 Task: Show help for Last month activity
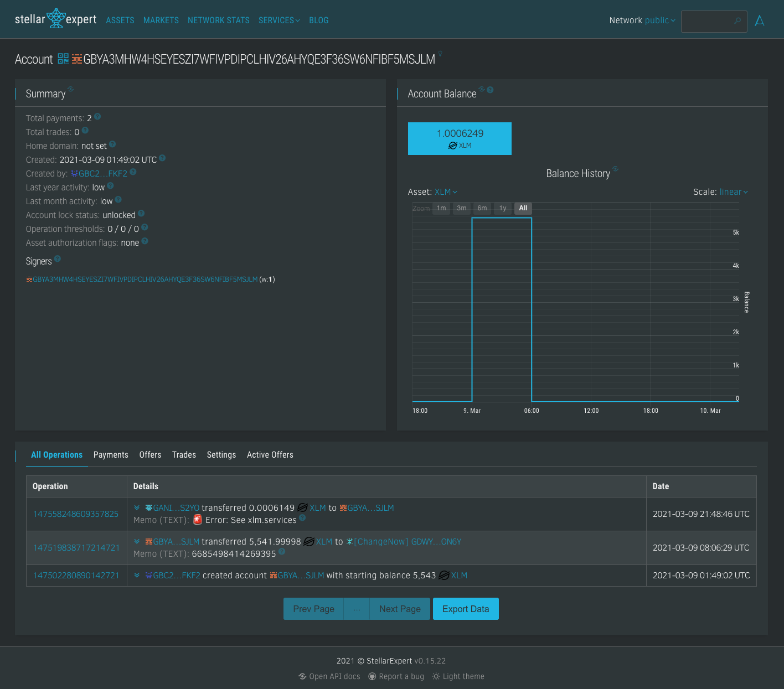coord(118,200)
